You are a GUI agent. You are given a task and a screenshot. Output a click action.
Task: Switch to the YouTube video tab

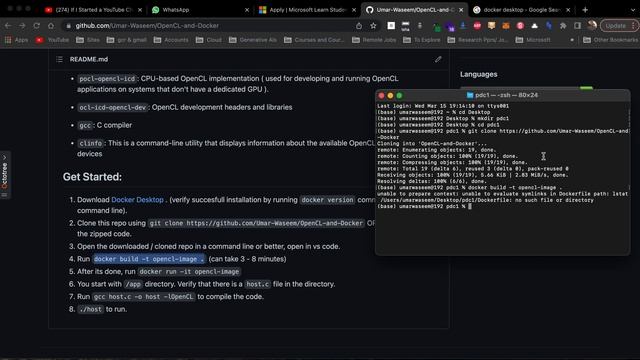[x=93, y=10]
